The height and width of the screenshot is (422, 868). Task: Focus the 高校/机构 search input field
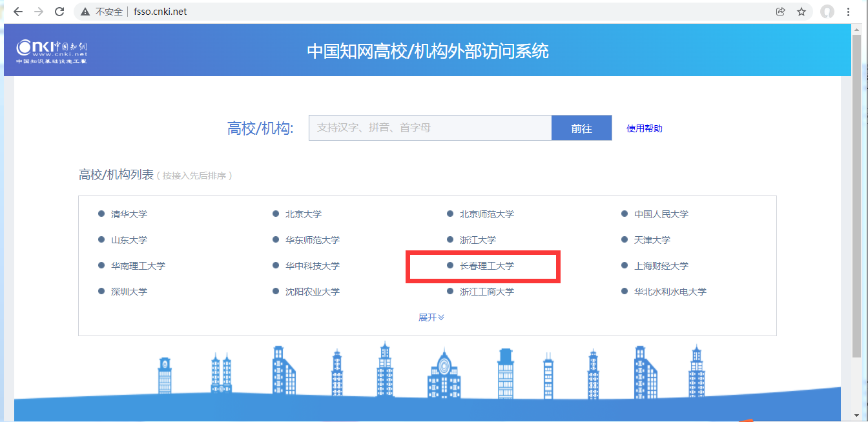point(430,128)
